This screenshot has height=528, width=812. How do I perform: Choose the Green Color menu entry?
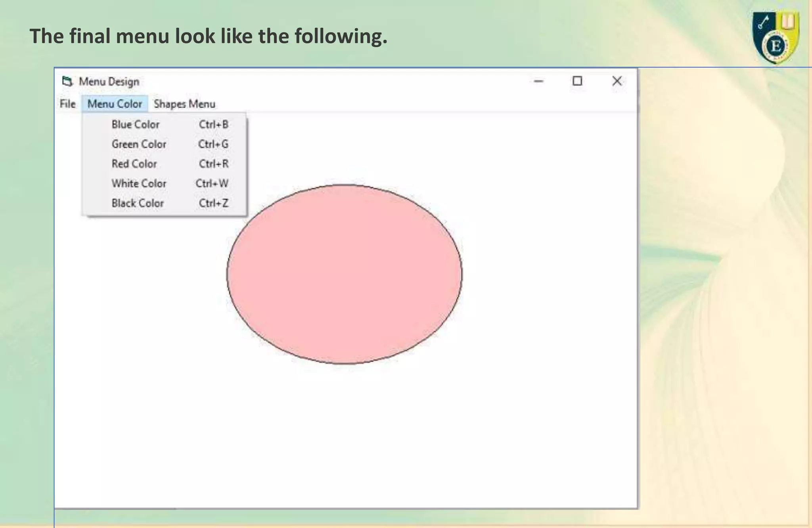click(x=139, y=144)
